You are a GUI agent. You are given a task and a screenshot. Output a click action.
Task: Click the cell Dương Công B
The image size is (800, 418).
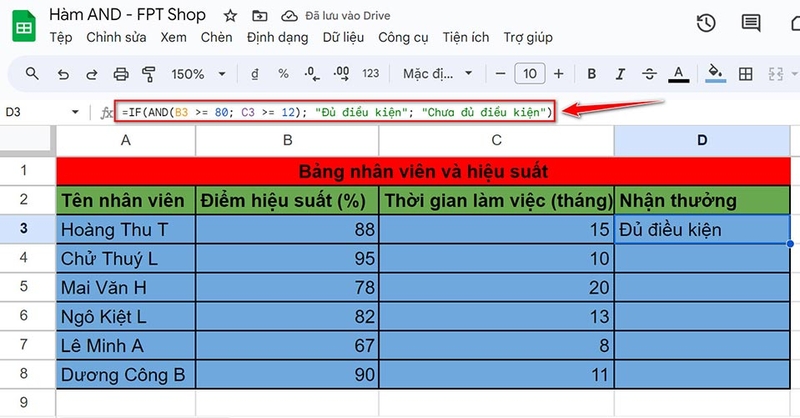pos(126,375)
